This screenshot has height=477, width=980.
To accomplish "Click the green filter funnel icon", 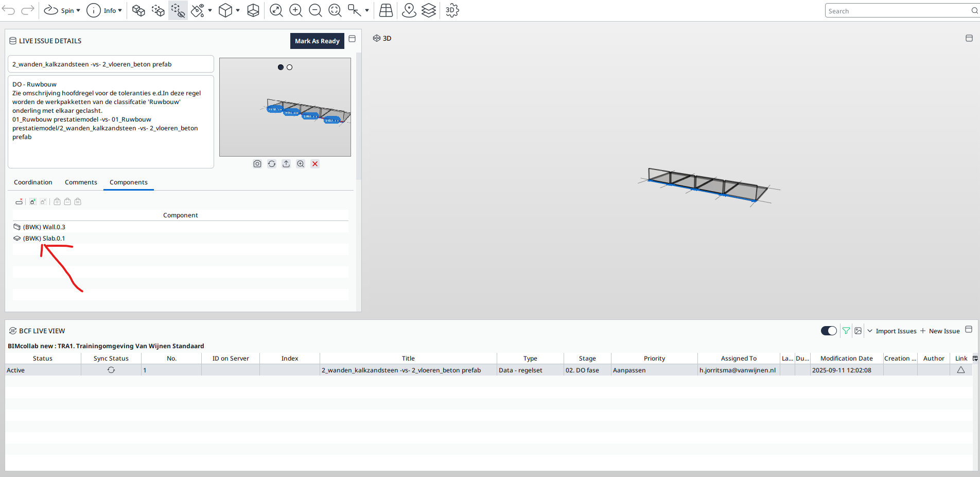I will (x=846, y=331).
